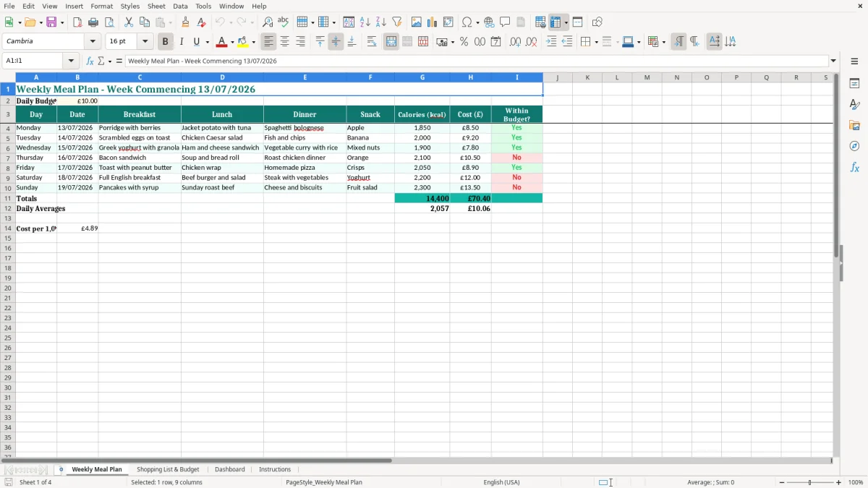Screen dimensions: 868x488
Task: Open the sidebar Properties deck
Action: tap(854, 84)
